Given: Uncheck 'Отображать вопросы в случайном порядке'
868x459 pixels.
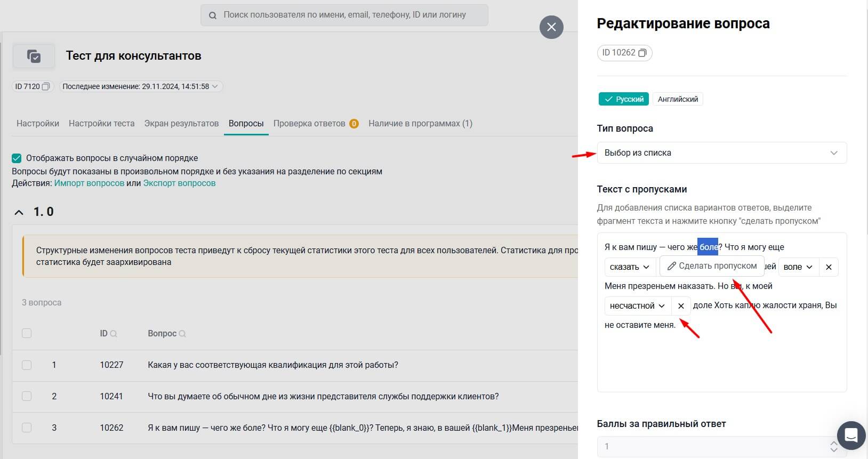Looking at the screenshot, I should (17, 158).
